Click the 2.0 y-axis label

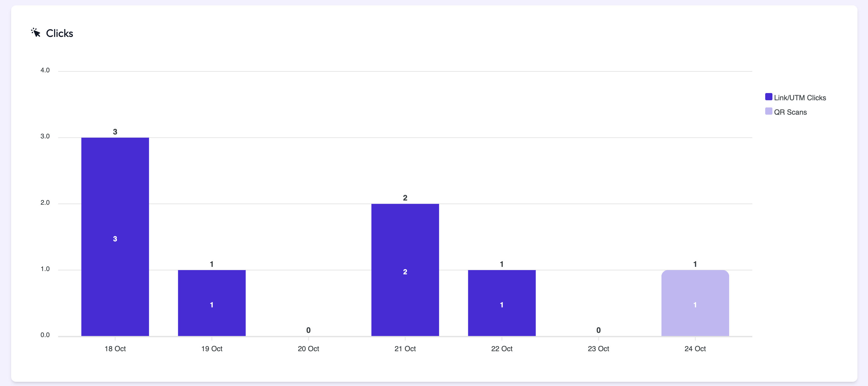pos(45,203)
